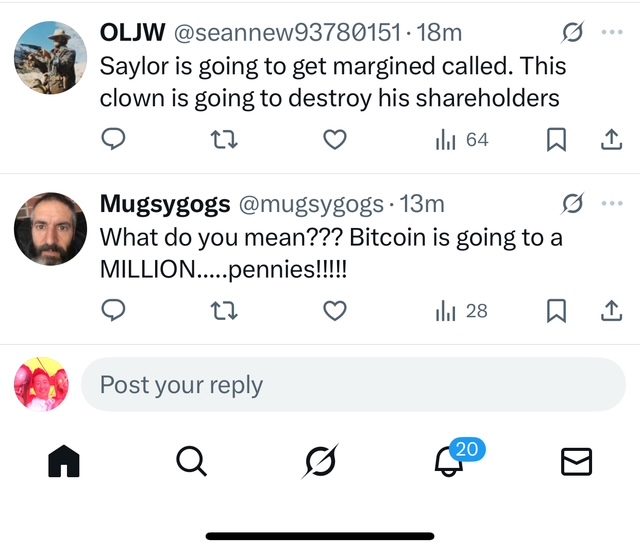The image size is (640, 552).
Task: Bookmark Mugsygogs's post
Action: [x=557, y=311]
